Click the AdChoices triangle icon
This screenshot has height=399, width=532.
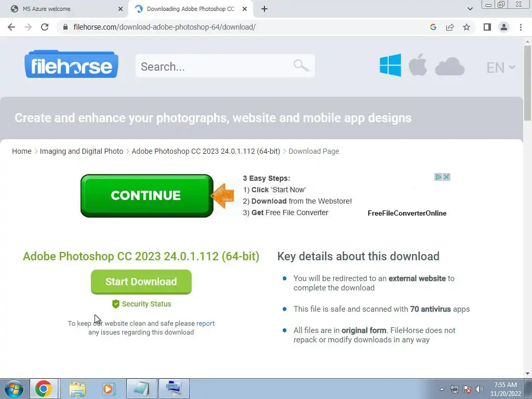pyautogui.click(x=438, y=177)
